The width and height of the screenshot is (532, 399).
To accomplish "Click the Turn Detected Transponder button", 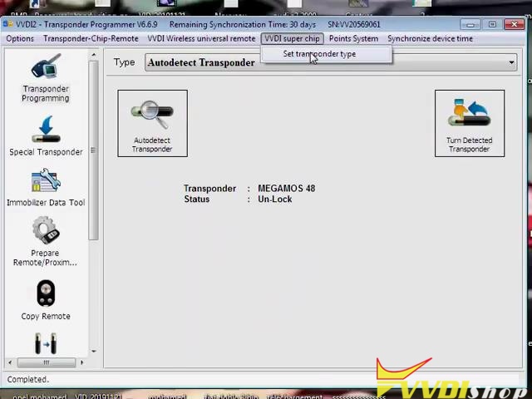I will (x=469, y=124).
